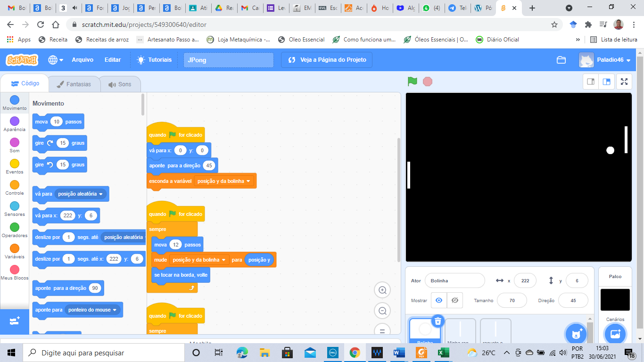This screenshot has height=362, width=644.
Task: Switch to small stage layout
Action: click(x=591, y=82)
